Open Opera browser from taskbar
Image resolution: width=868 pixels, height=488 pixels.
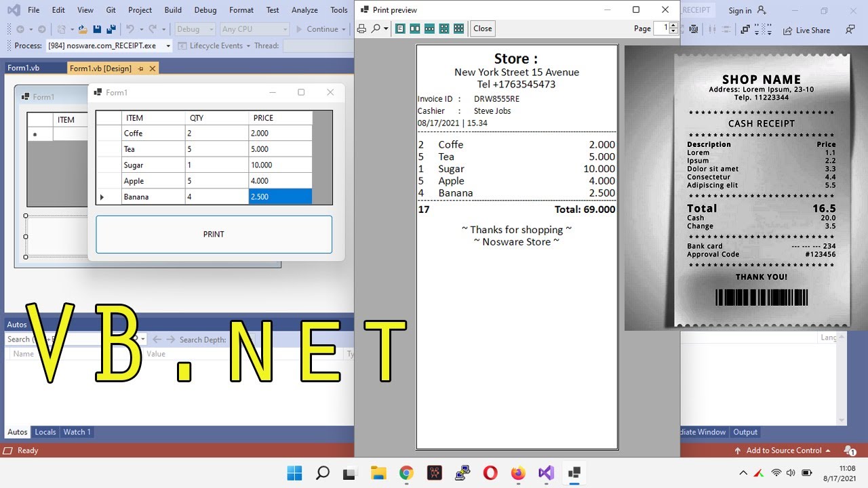coord(490,473)
